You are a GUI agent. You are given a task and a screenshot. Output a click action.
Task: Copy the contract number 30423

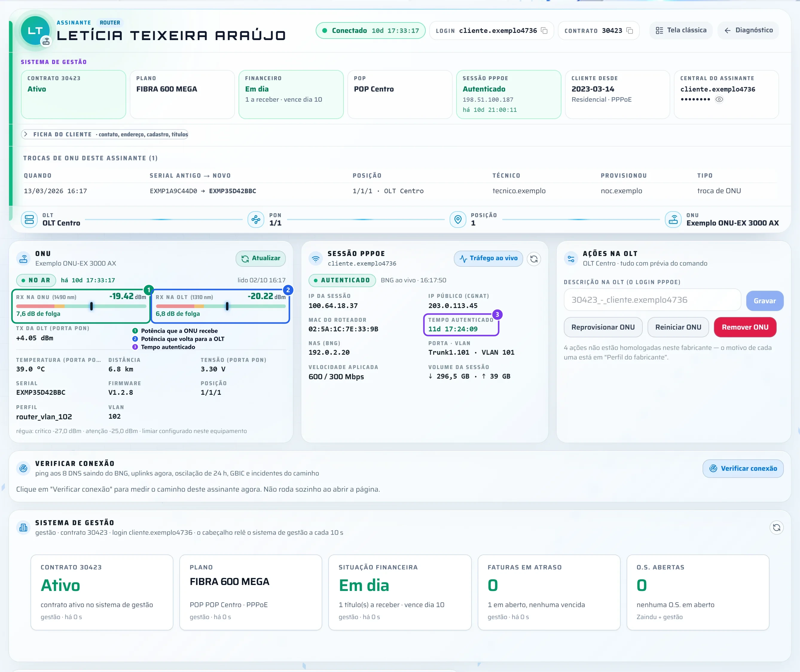pos(630,31)
